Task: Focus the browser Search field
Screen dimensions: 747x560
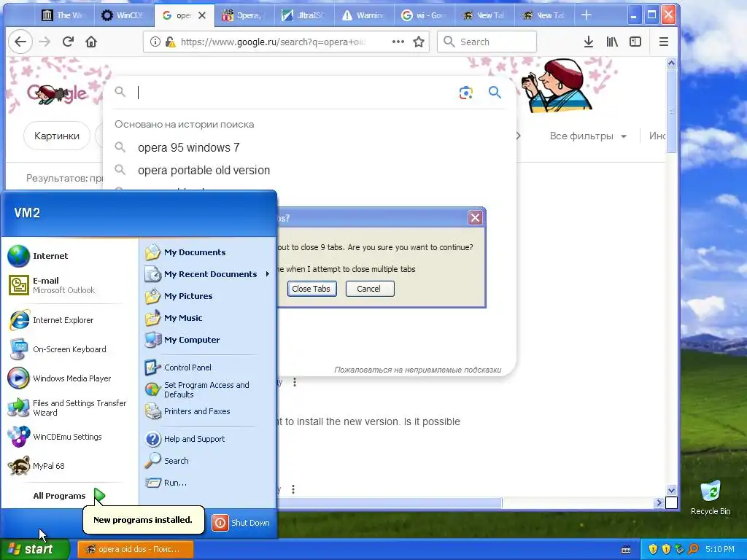Action: point(487,42)
